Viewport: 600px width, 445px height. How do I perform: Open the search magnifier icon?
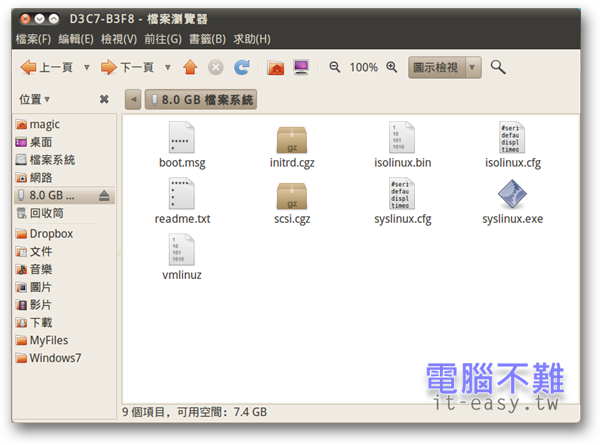(498, 67)
